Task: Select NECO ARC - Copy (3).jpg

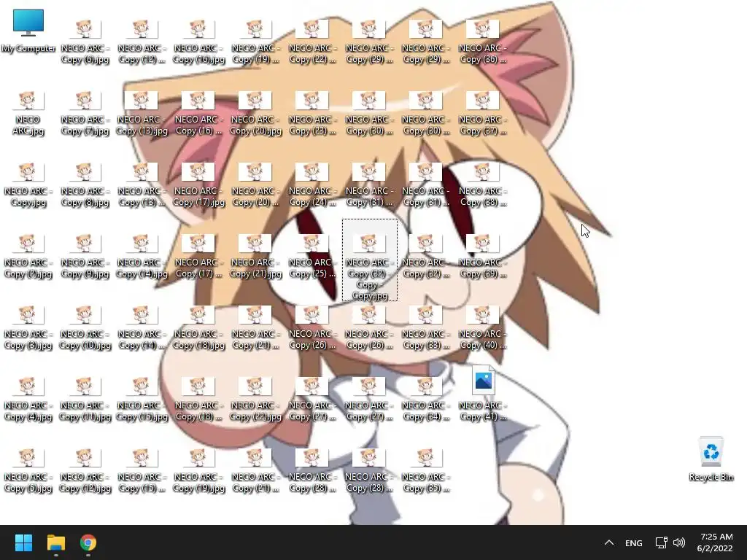Action: (x=28, y=327)
